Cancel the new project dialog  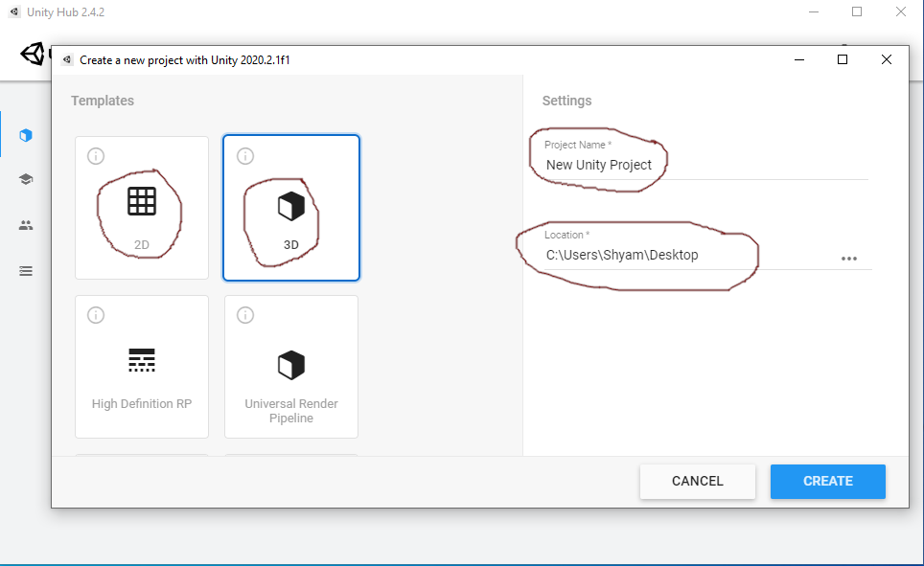point(698,481)
